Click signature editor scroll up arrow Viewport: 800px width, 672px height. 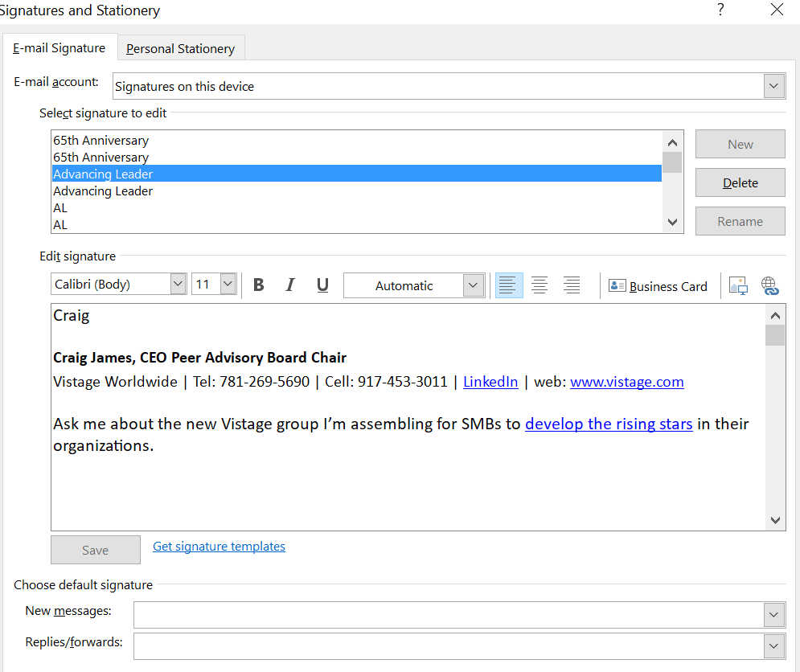click(775, 315)
